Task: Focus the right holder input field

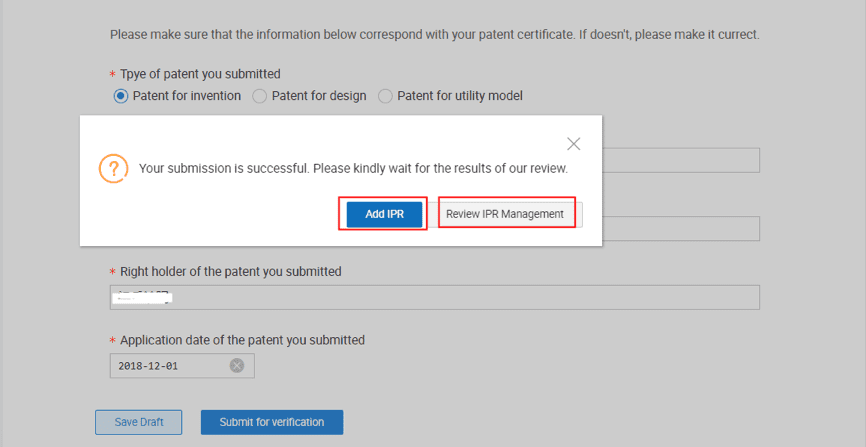Action: coord(434,297)
